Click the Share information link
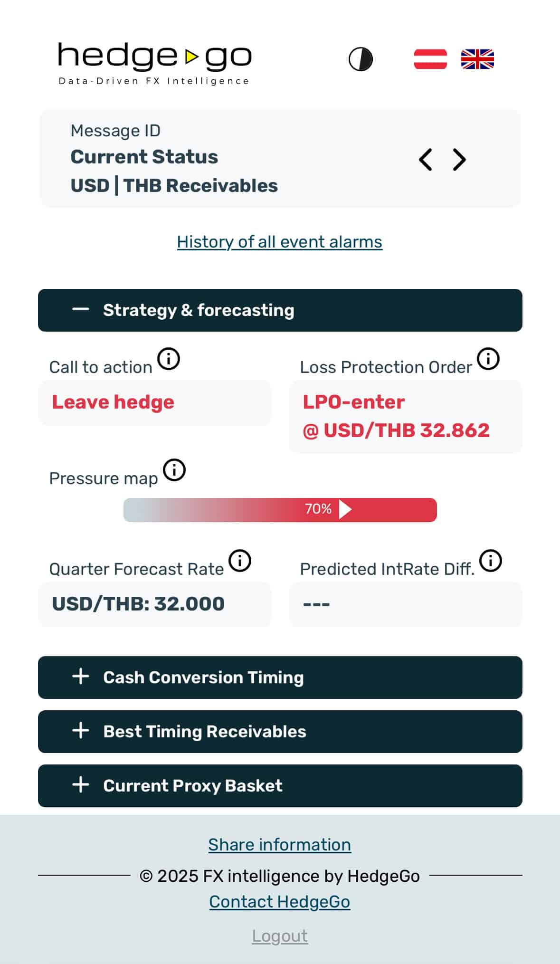560x964 pixels. 279,845
